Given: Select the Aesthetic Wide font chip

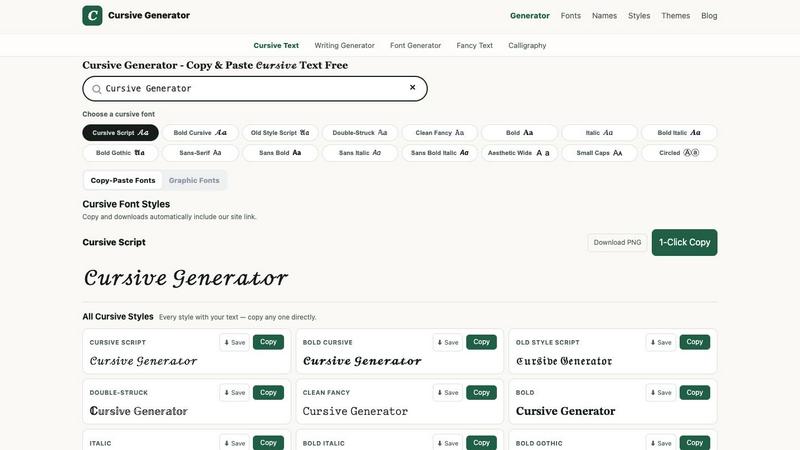Looking at the screenshot, I should click(519, 153).
